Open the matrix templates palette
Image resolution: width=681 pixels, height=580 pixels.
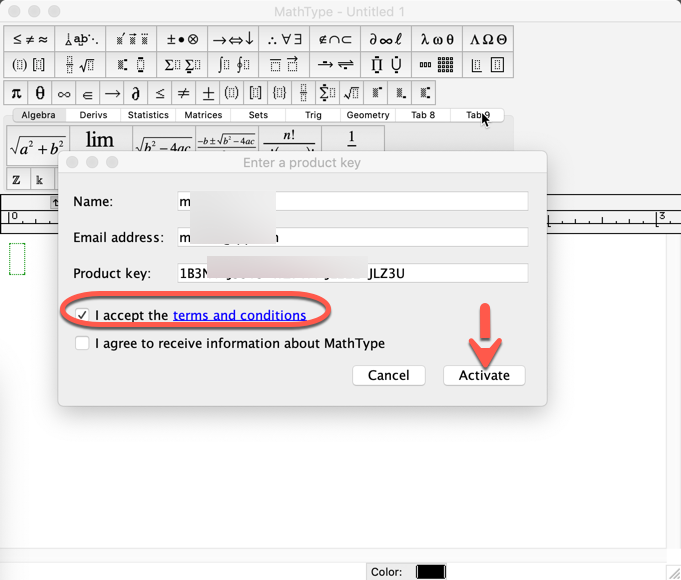click(437, 65)
